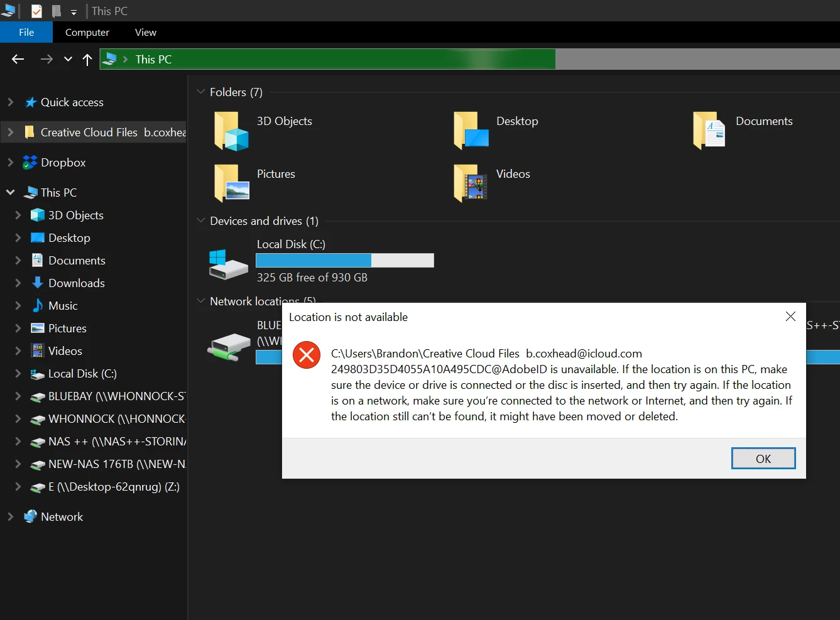
Task: Click This PC in the address bar
Action: pyautogui.click(x=153, y=59)
